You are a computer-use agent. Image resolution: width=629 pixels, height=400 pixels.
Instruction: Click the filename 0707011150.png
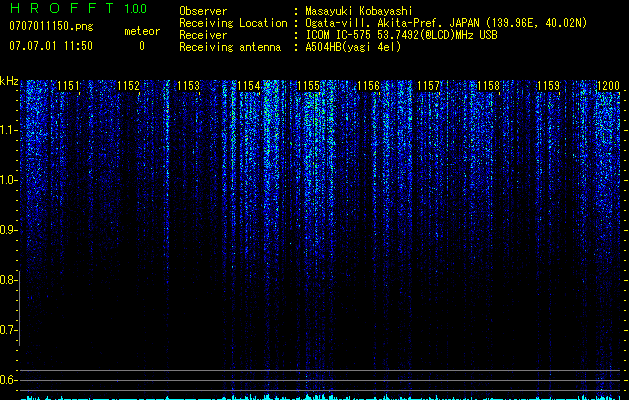click(51, 26)
